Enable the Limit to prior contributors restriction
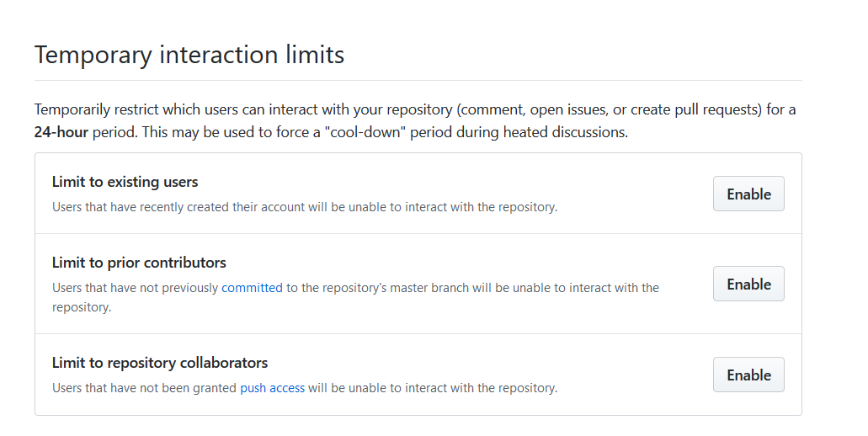868x436 pixels. (748, 284)
